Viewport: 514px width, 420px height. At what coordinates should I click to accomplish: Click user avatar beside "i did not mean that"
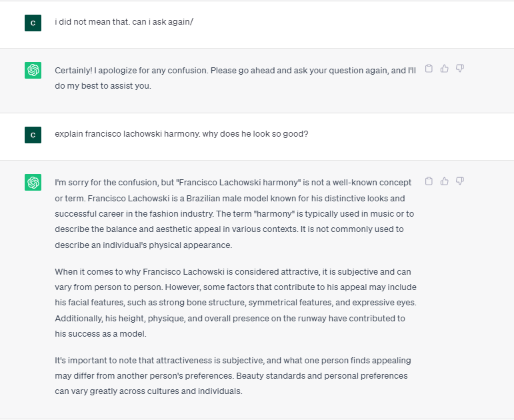pos(33,23)
